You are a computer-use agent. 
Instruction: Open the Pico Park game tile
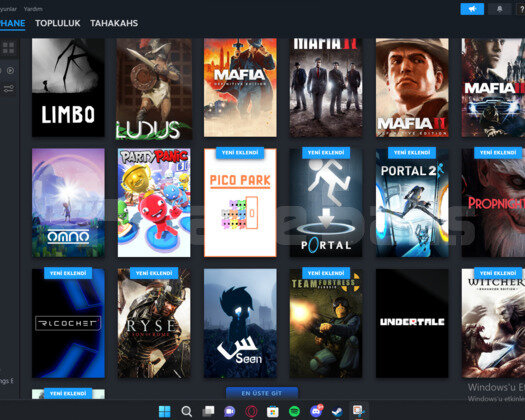pos(240,203)
